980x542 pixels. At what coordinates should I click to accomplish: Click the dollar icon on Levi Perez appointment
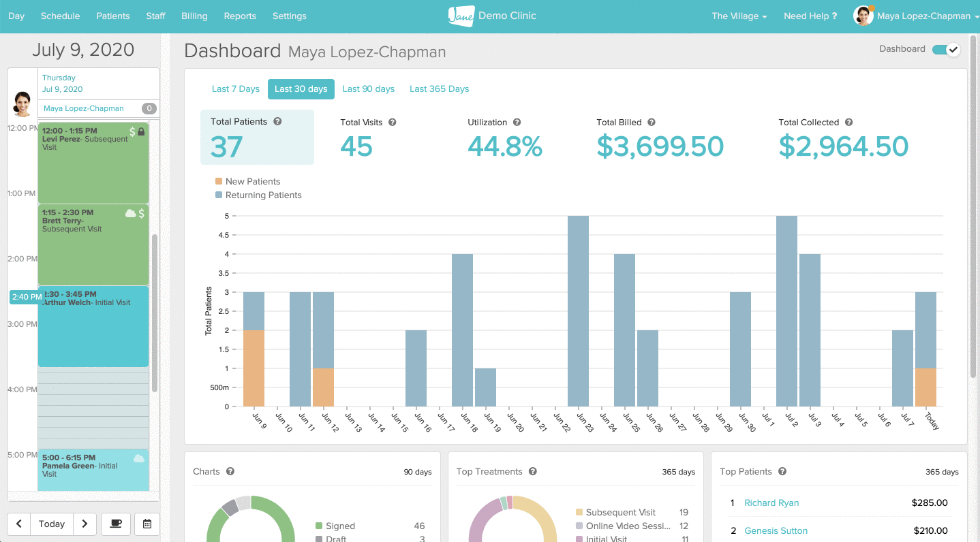tap(132, 131)
